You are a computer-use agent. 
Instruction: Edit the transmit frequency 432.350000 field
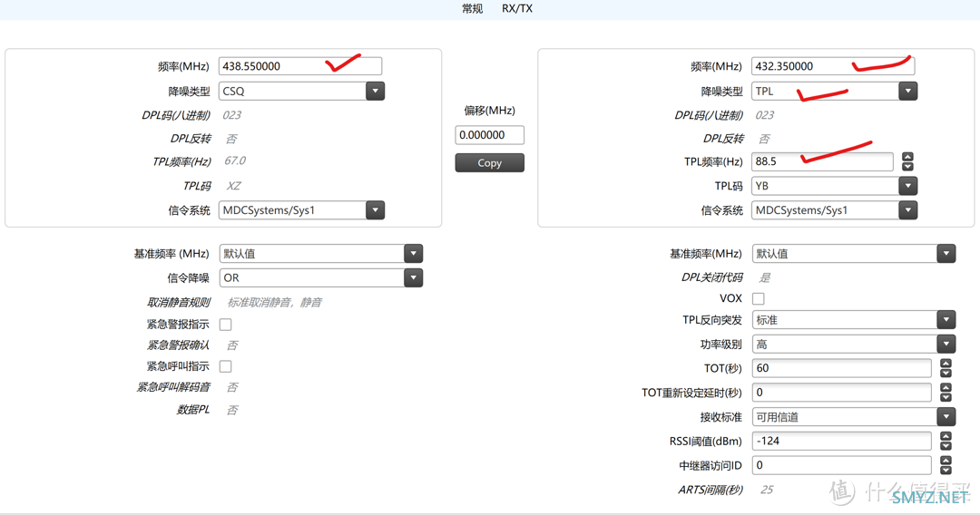(832, 66)
